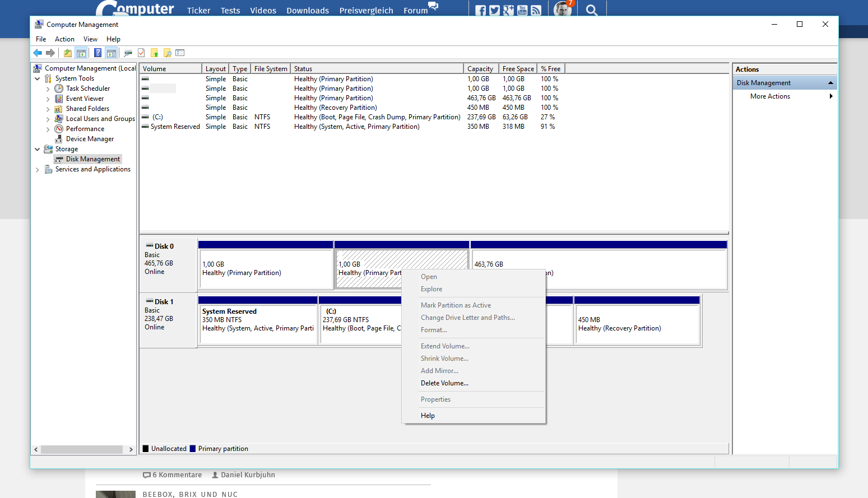Click the Disk 1 label panel
The height and width of the screenshot is (498, 868).
(x=168, y=320)
